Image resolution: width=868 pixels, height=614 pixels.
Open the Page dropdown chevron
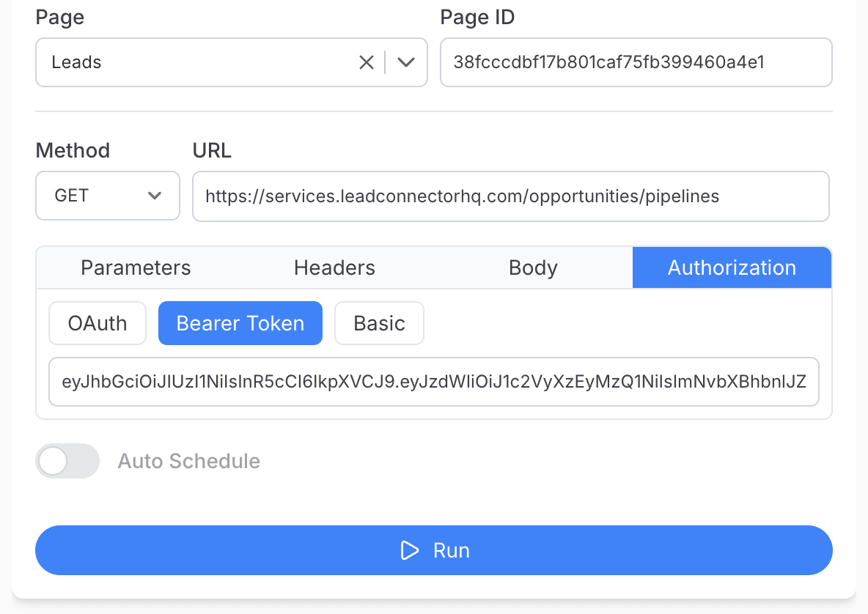pyautogui.click(x=405, y=62)
